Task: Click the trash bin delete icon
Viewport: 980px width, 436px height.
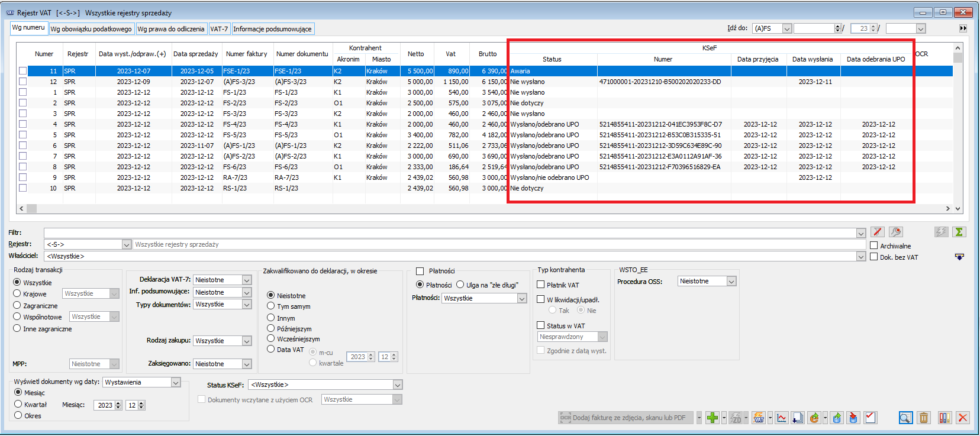Action: [924, 418]
